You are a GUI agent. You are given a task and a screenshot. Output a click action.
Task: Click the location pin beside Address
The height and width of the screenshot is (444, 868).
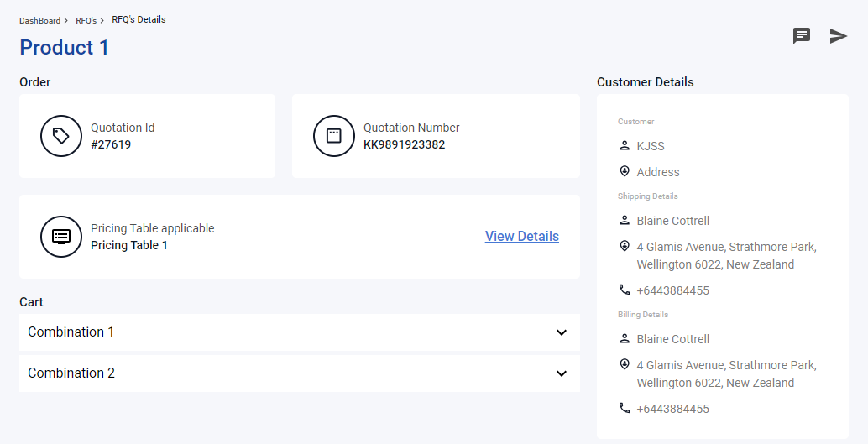pyautogui.click(x=625, y=171)
